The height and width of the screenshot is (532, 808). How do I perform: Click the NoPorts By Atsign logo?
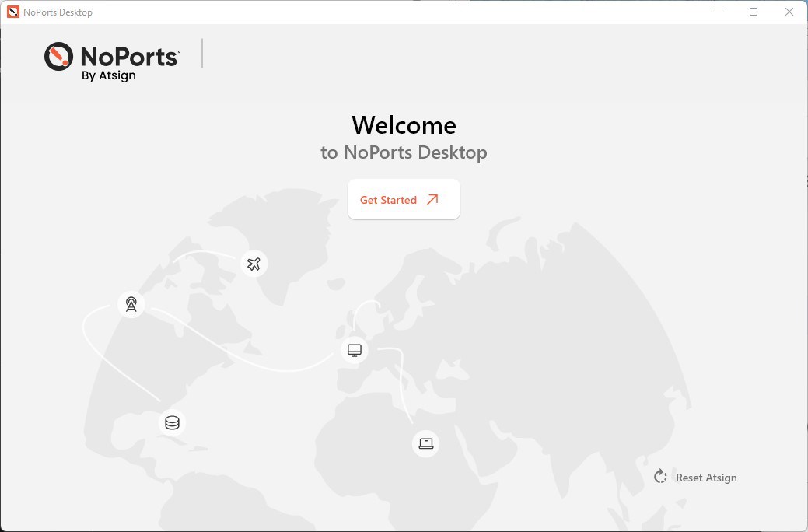tap(112, 61)
